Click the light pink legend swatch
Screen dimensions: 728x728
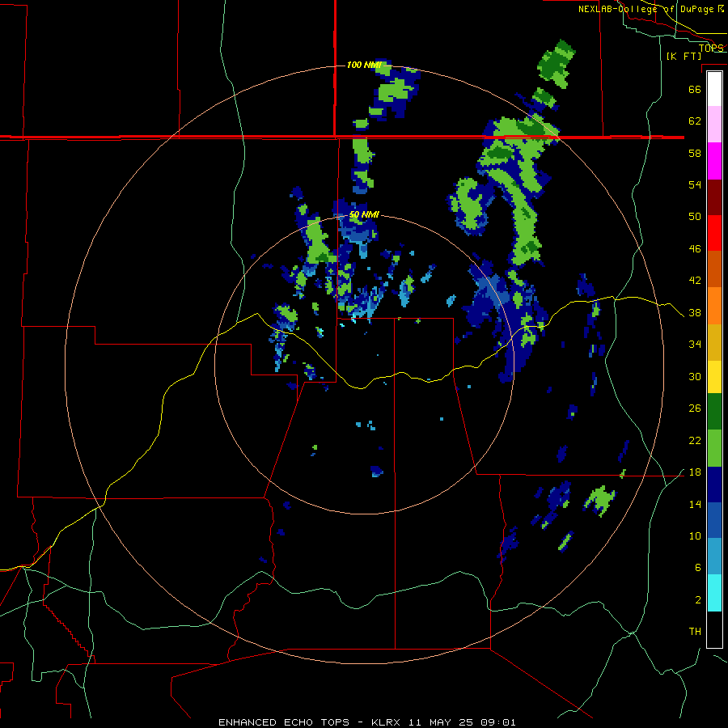tap(714, 125)
